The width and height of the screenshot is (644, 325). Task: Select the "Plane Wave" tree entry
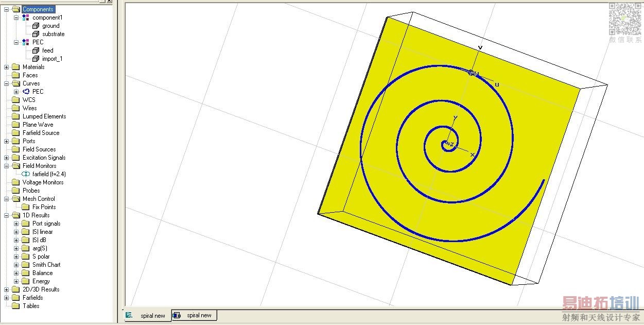[x=38, y=125]
